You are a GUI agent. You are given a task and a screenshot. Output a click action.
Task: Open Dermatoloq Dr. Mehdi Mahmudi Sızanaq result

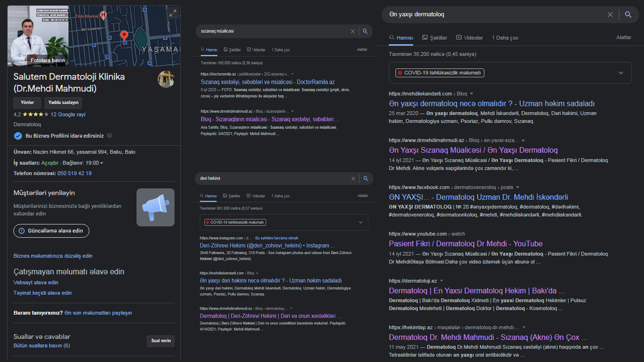coord(488,337)
